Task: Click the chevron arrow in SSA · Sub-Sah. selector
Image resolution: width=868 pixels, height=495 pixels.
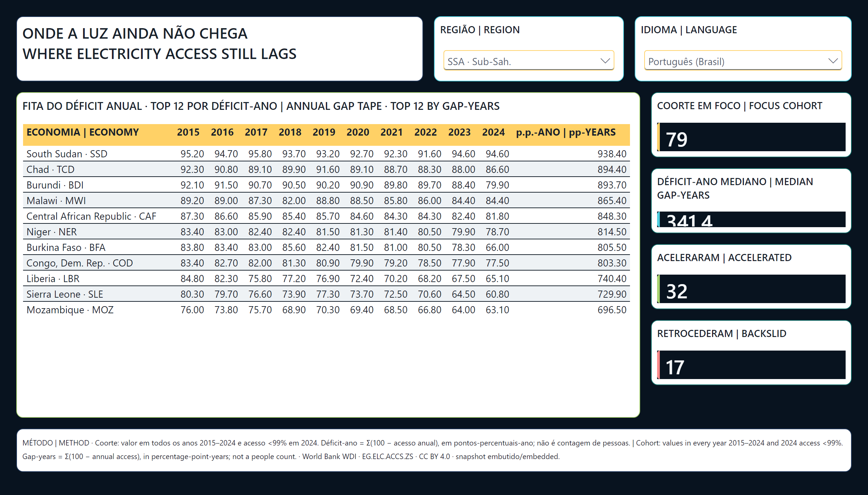Action: tap(605, 61)
